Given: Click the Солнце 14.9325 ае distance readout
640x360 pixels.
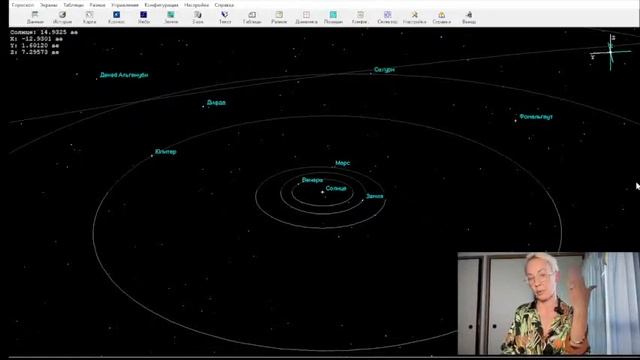Looking at the screenshot, I should (x=44, y=32).
